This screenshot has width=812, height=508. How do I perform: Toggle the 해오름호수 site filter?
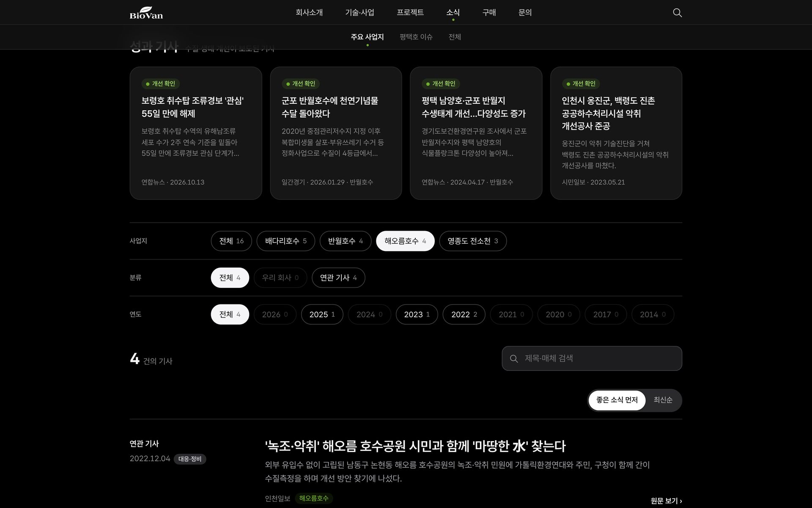click(405, 241)
